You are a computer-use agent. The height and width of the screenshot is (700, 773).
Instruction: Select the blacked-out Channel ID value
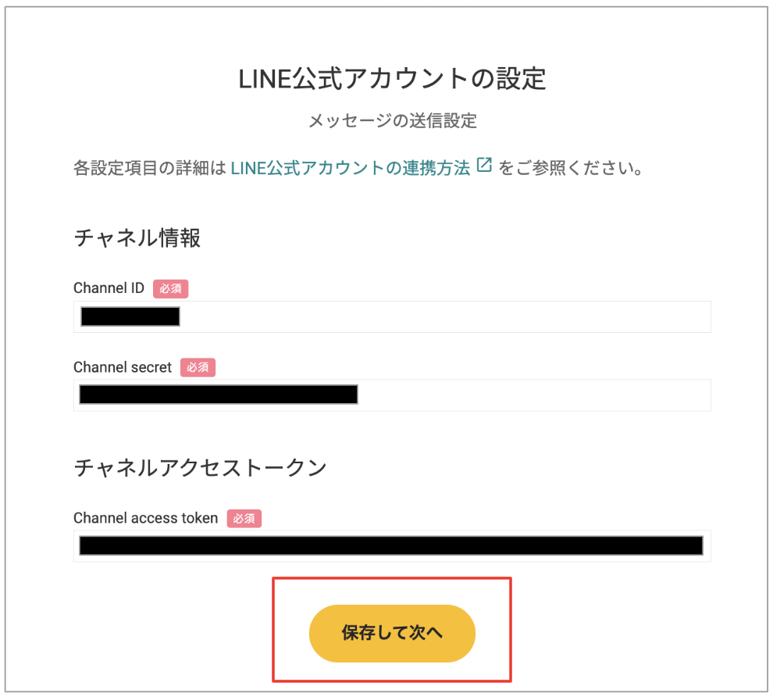(x=130, y=316)
